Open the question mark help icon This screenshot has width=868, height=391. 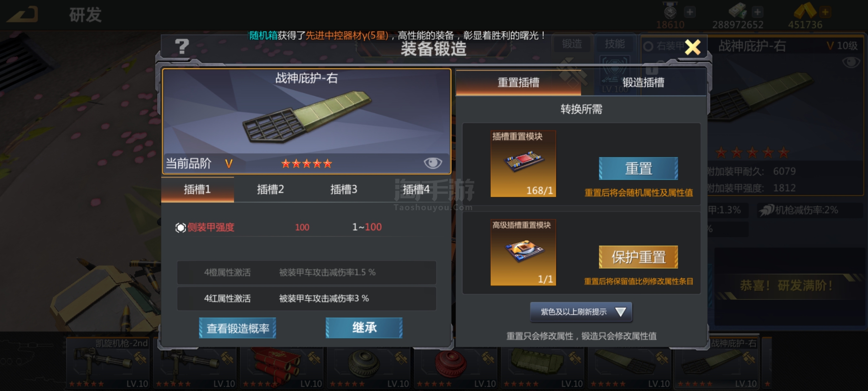[182, 47]
